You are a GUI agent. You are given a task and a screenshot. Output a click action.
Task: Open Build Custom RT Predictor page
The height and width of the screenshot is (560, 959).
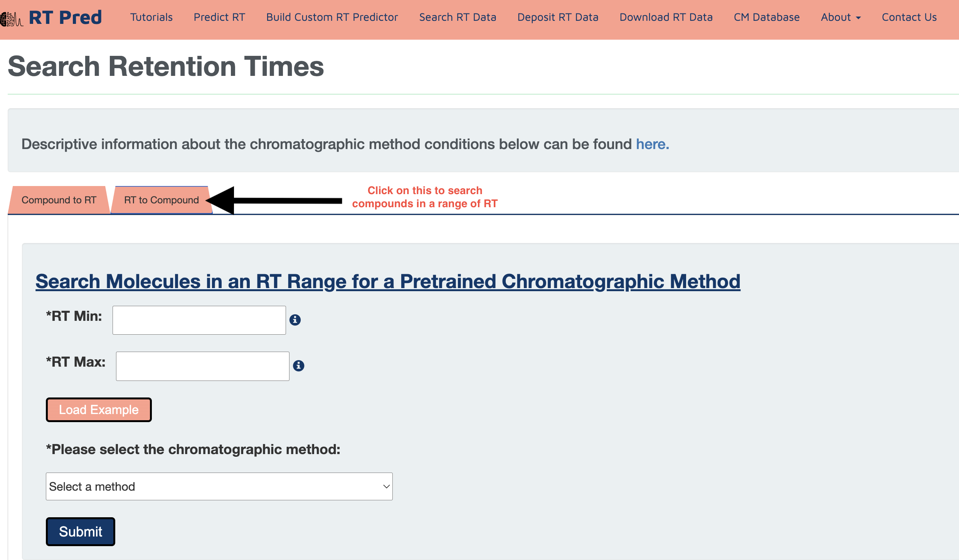(332, 17)
